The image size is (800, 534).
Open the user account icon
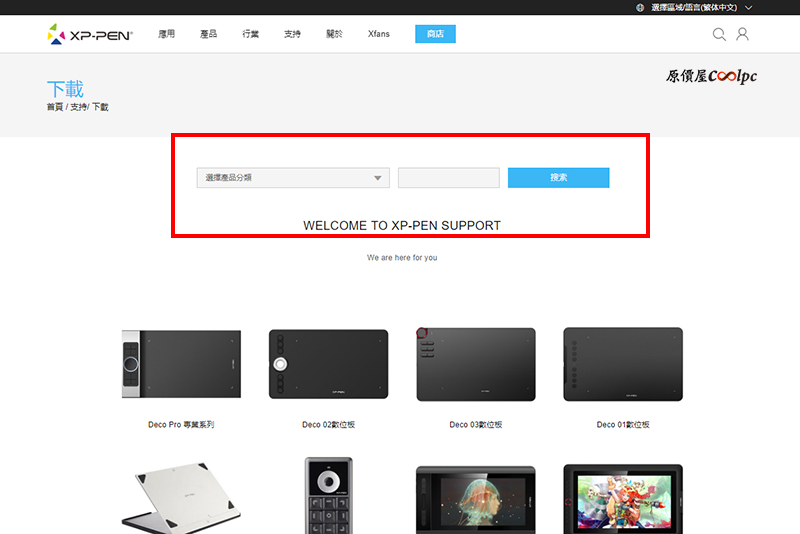point(742,34)
